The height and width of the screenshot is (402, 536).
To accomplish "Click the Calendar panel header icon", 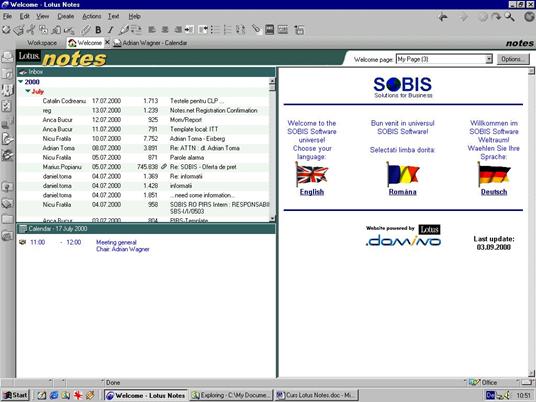I will coord(23,229).
